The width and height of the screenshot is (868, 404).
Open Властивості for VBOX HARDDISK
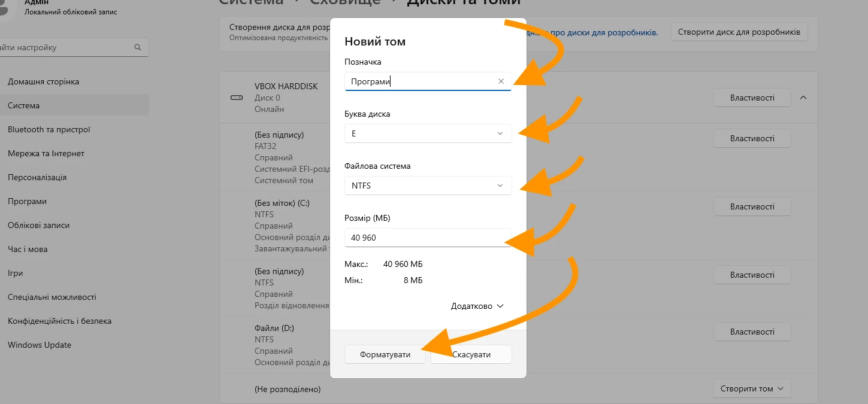point(752,98)
